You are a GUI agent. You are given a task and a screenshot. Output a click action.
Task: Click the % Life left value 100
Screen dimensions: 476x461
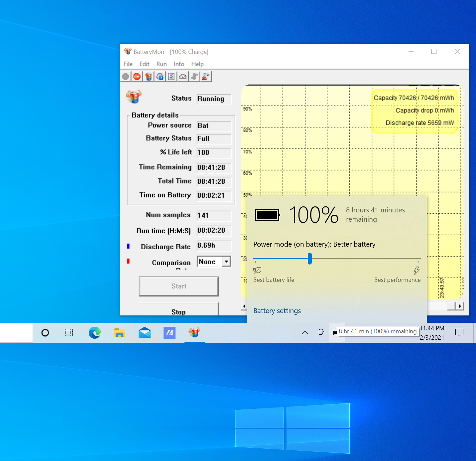click(x=214, y=153)
